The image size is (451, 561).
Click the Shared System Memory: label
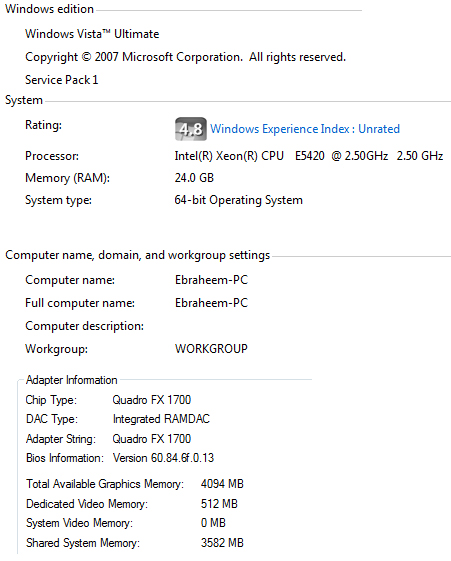[83, 543]
